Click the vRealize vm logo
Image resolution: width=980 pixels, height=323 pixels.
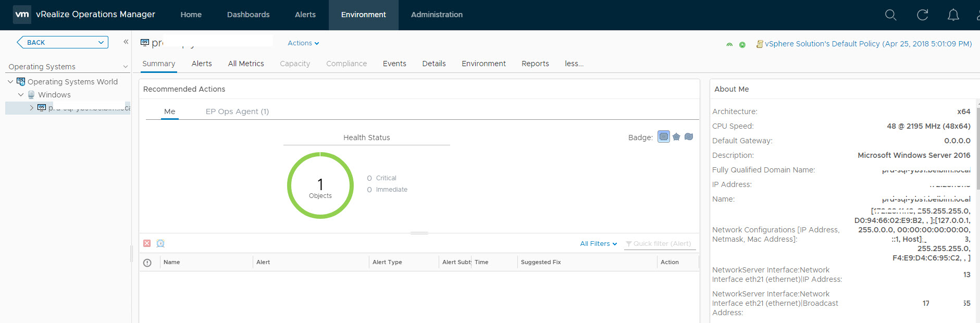[x=22, y=15]
